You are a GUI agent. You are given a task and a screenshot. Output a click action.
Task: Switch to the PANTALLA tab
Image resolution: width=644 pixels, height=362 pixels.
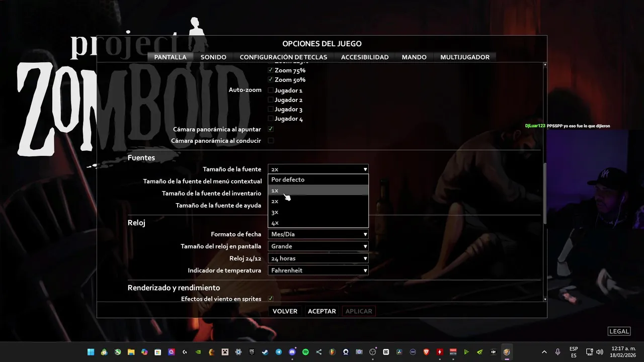[170, 57]
